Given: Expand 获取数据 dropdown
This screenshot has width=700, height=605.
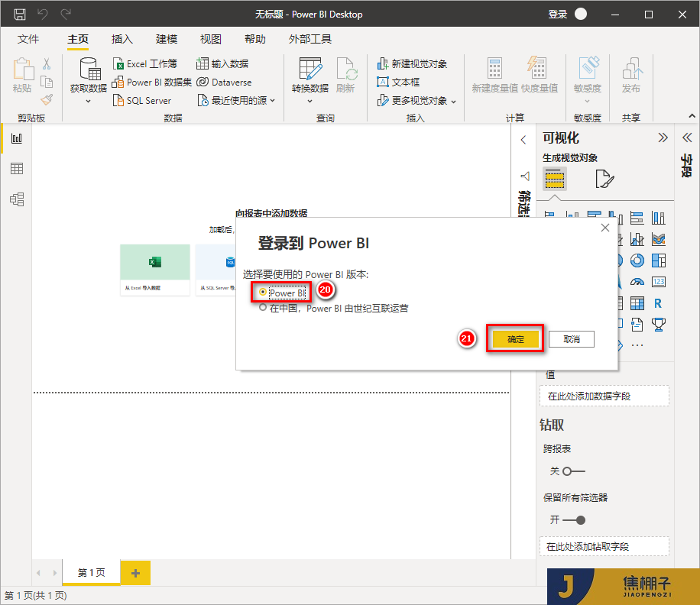Looking at the screenshot, I should point(89,102).
